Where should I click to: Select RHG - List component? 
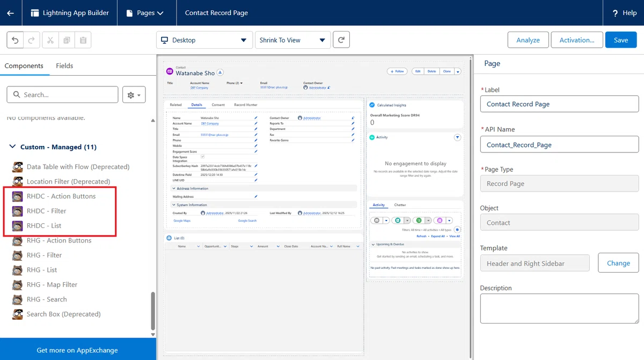[x=35, y=270]
